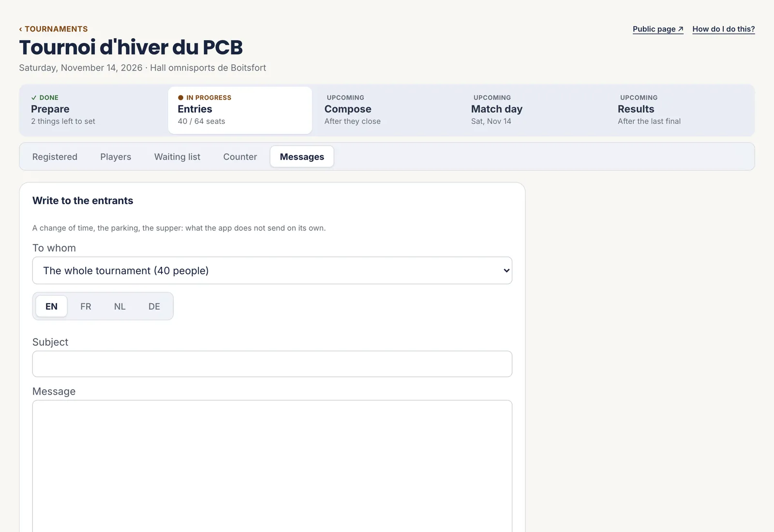Viewport: 774px width, 532px height.
Task: Select the Entries stage card
Action: coord(240,110)
